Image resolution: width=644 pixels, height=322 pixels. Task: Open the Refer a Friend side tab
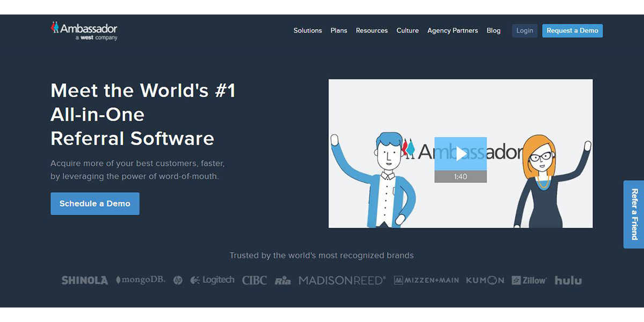tap(634, 214)
